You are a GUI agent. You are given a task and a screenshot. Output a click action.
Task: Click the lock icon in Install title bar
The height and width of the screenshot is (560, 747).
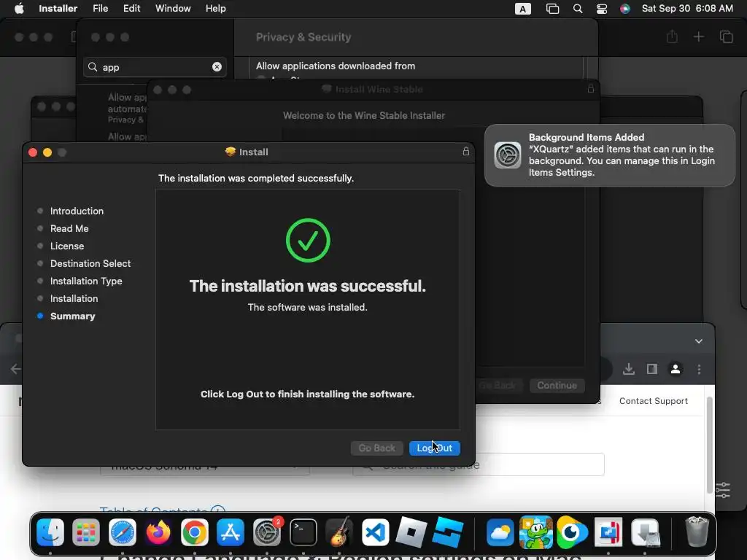pyautogui.click(x=466, y=152)
